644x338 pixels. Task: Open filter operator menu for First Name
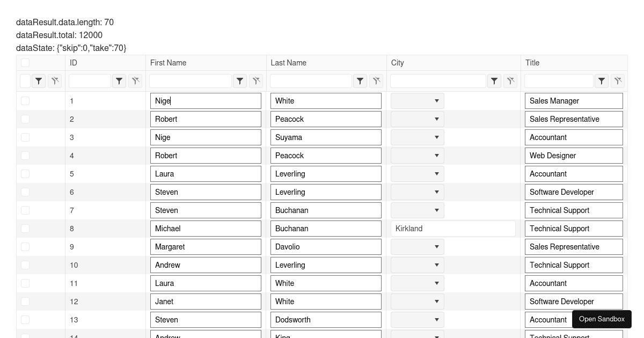(240, 81)
